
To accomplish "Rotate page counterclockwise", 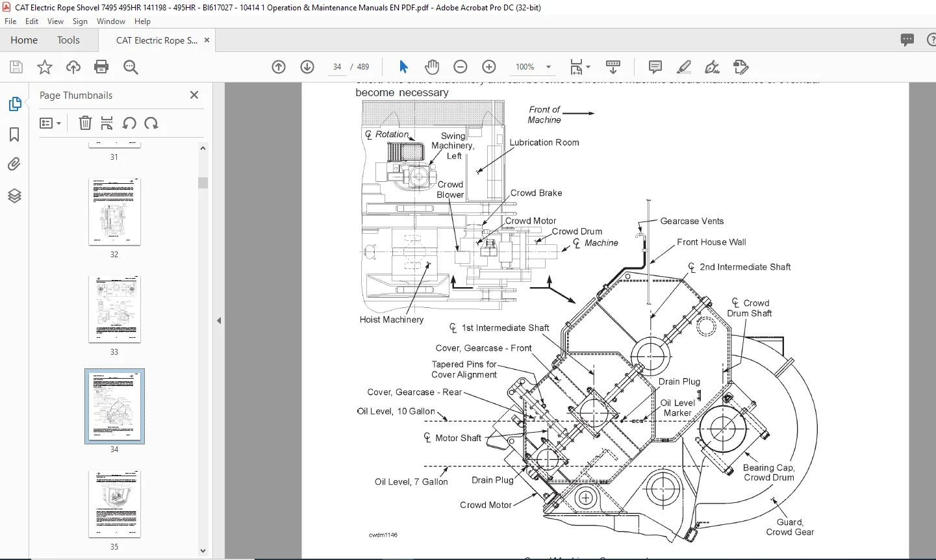I will (x=129, y=123).
